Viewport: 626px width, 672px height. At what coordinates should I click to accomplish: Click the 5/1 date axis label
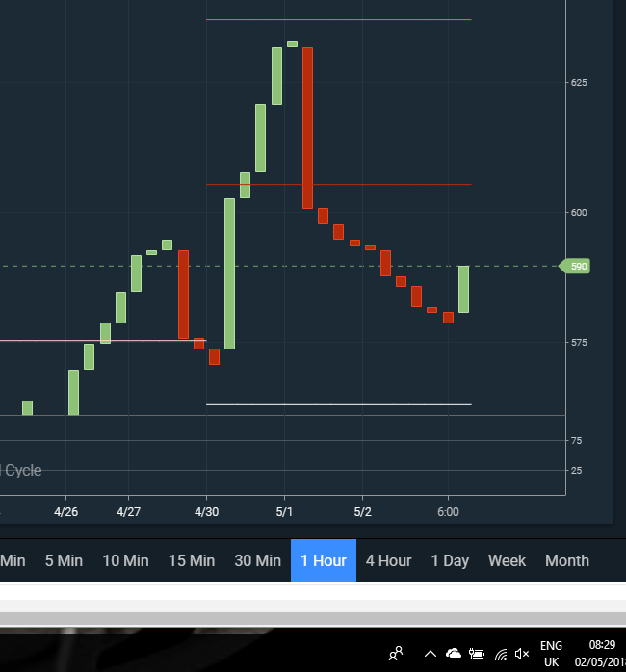point(284,512)
